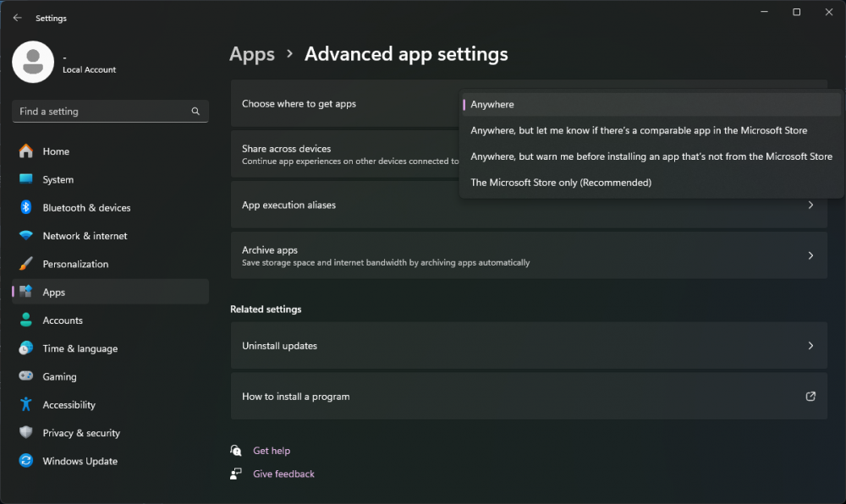846x504 pixels.
Task: Open the Give feedback link
Action: tap(283, 474)
